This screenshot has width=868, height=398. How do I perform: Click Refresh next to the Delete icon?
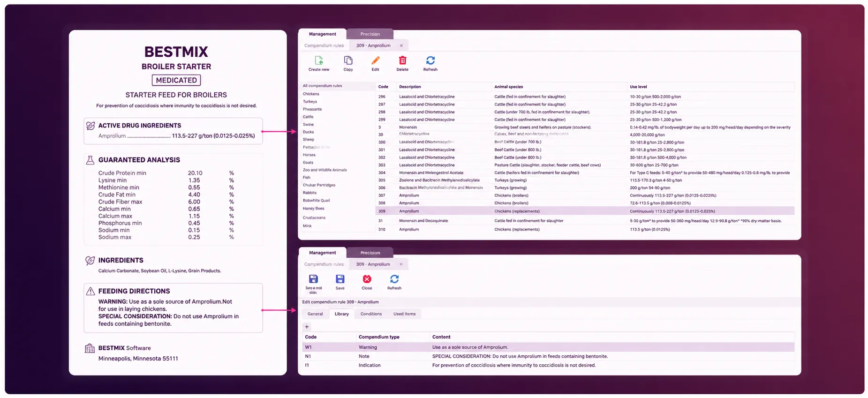430,60
